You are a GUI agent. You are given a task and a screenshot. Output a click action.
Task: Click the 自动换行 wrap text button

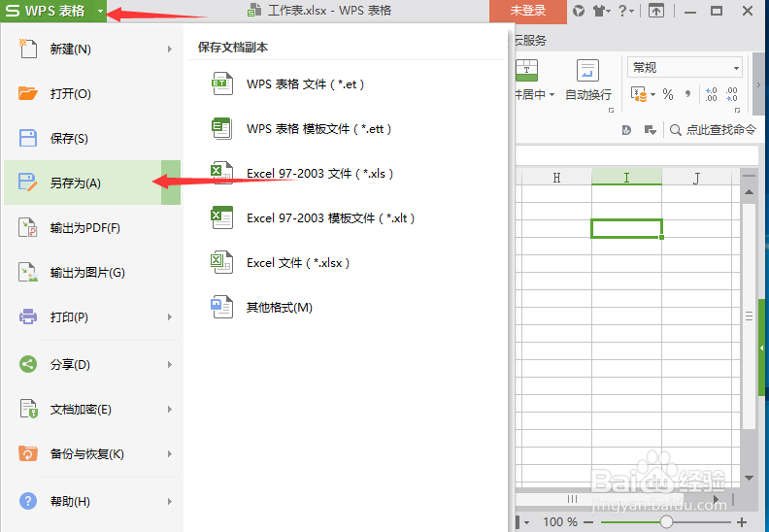(588, 80)
